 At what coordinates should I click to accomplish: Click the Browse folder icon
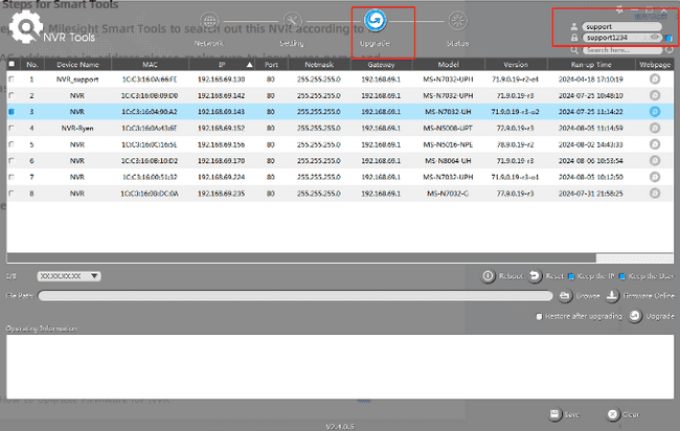click(x=565, y=296)
